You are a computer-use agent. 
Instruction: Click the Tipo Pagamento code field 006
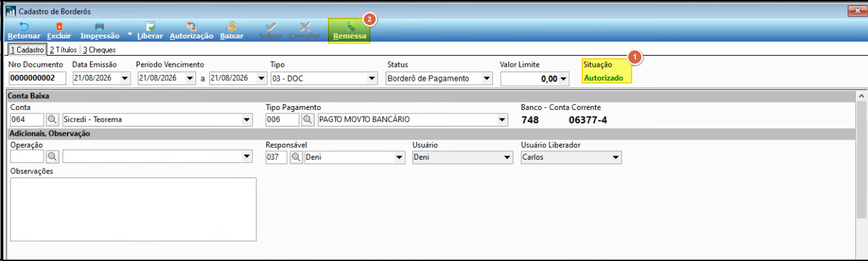pyautogui.click(x=282, y=120)
